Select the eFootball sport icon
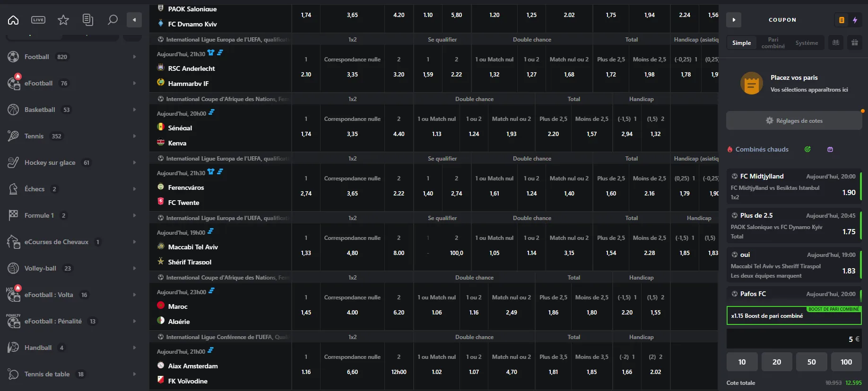Viewport: 868px width, 391px height. pyautogui.click(x=13, y=83)
